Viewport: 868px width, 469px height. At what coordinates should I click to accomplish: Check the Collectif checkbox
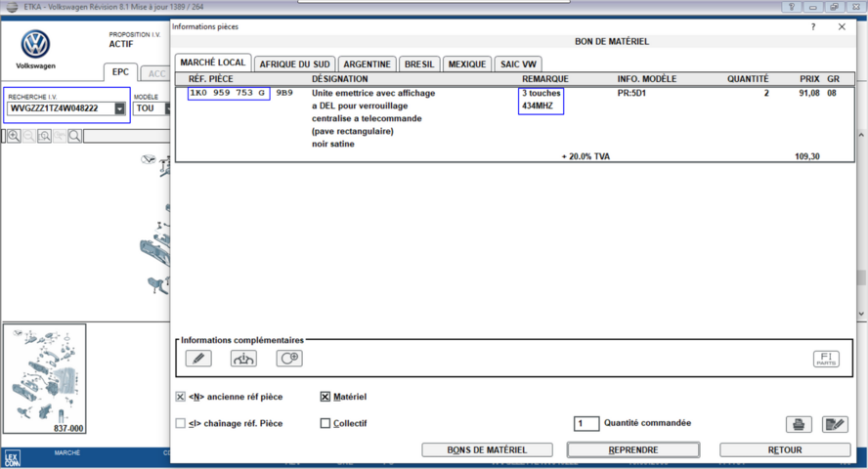325,423
